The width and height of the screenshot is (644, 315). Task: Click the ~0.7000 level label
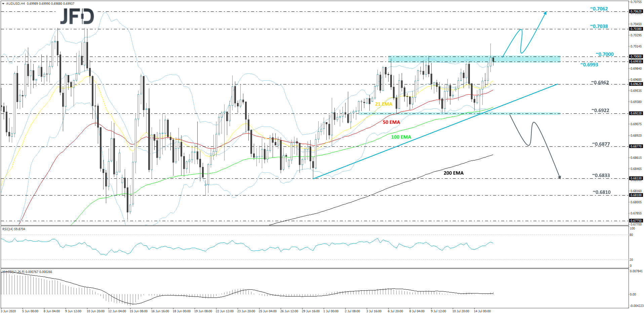(605, 54)
